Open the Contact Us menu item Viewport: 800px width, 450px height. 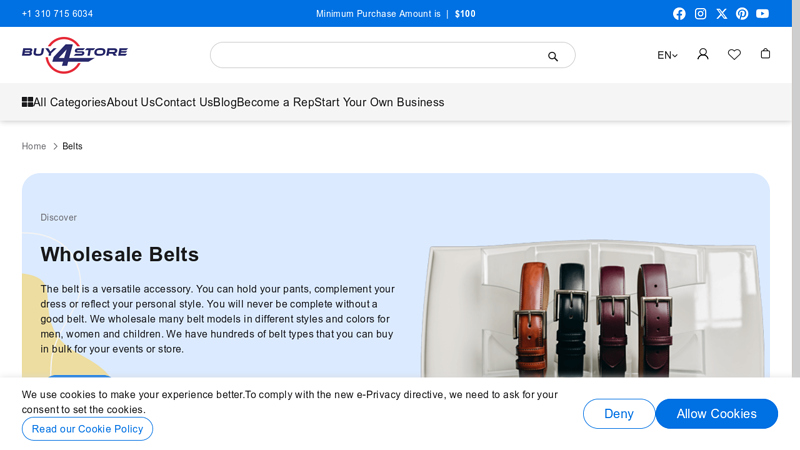(x=183, y=102)
